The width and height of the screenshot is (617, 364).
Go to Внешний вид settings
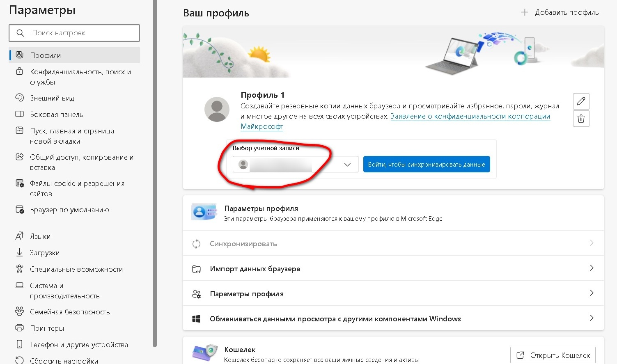click(x=74, y=98)
